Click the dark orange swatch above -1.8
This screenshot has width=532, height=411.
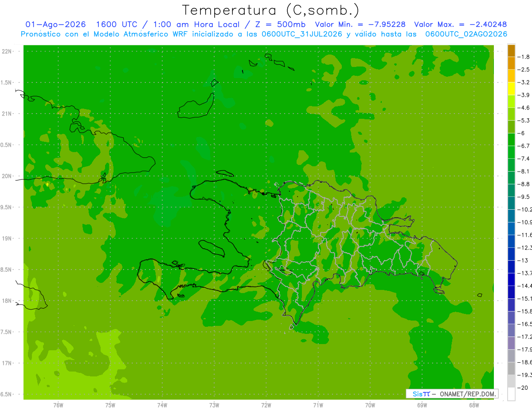click(511, 51)
